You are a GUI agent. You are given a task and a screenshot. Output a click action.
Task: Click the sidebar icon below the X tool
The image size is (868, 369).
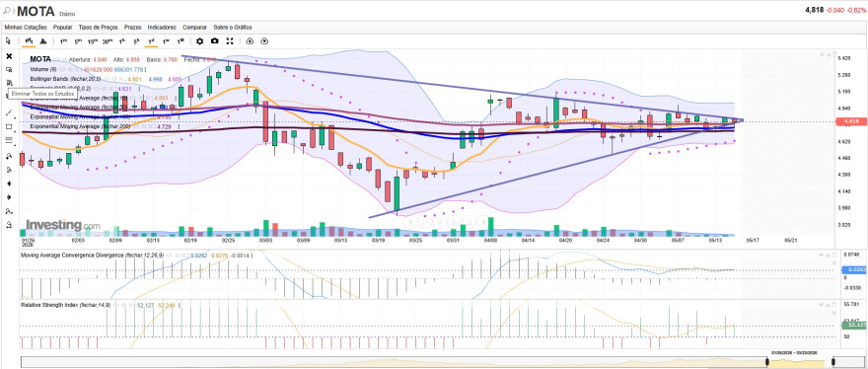pyautogui.click(x=9, y=70)
